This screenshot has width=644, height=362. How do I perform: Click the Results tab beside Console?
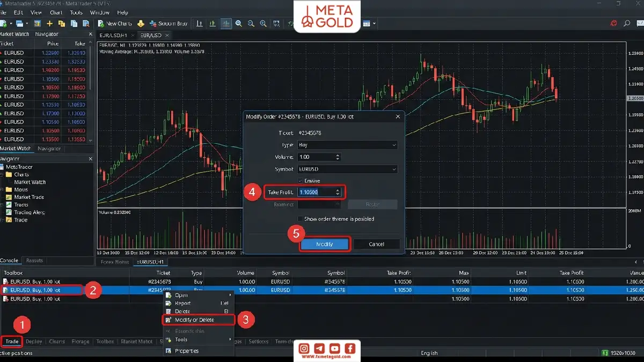coord(34,261)
